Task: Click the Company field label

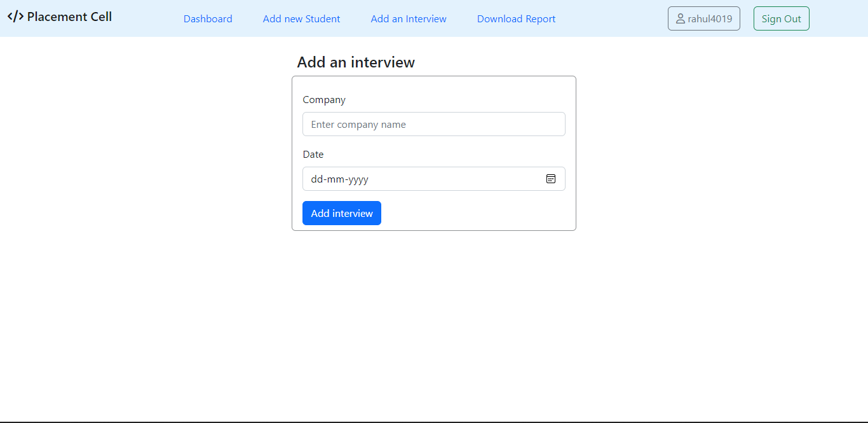Action: tap(324, 100)
